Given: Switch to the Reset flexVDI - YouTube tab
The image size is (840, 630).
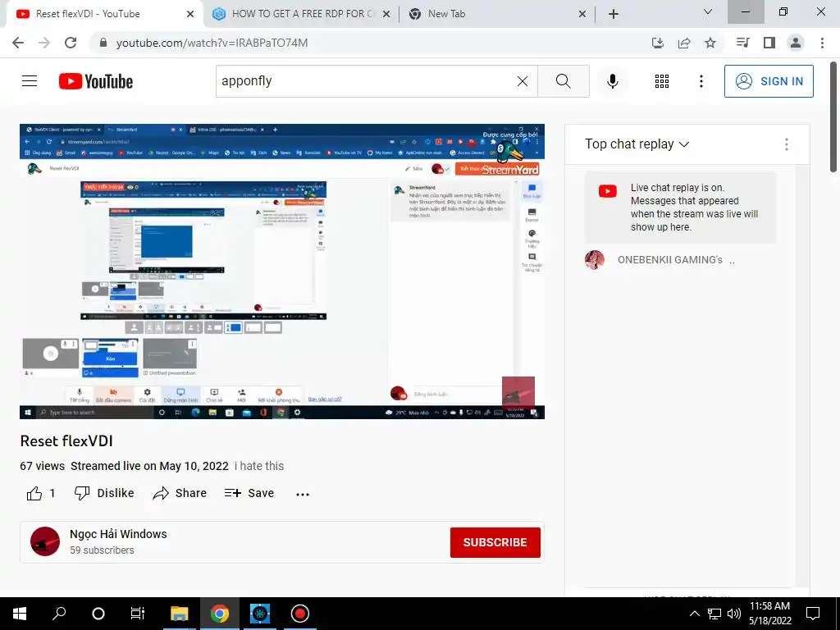Looking at the screenshot, I should click(x=104, y=14).
